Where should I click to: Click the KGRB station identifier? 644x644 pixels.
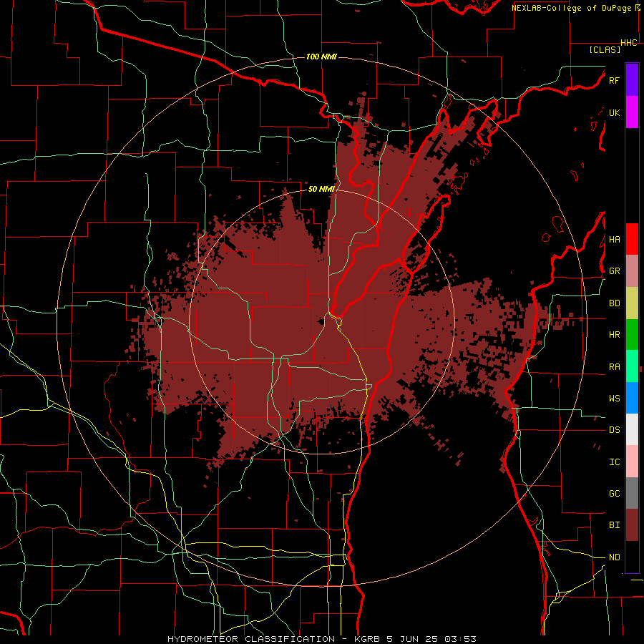click(x=368, y=639)
